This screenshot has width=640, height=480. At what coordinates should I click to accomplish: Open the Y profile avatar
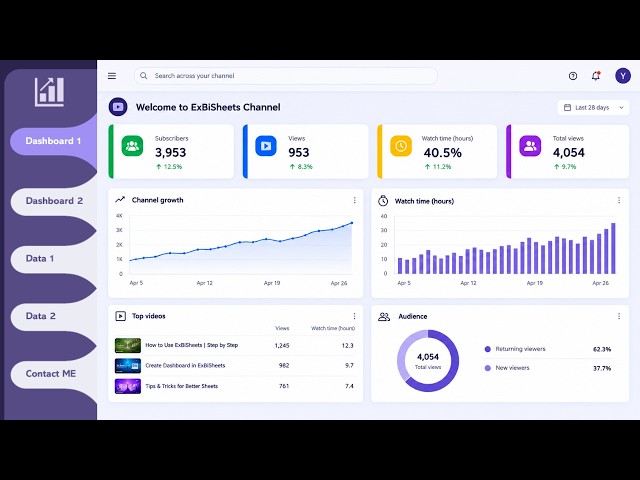(623, 76)
